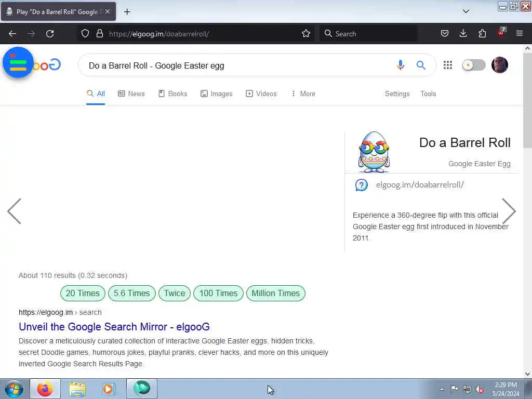Show hidden system tray icons
This screenshot has height=399, width=532.
(x=442, y=389)
